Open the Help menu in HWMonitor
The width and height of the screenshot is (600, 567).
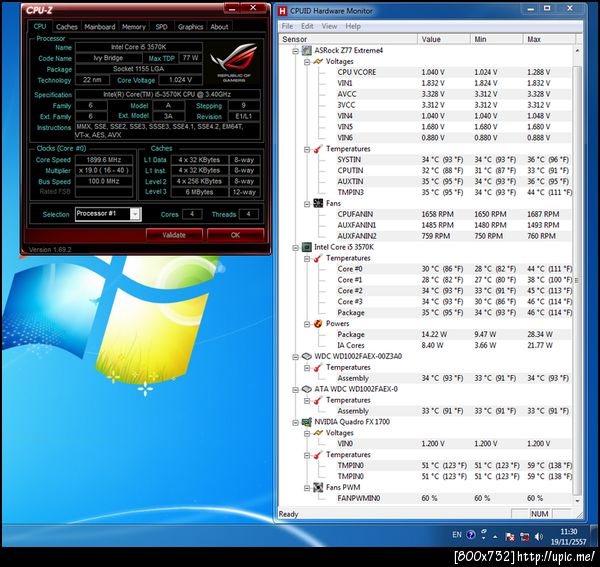353,26
